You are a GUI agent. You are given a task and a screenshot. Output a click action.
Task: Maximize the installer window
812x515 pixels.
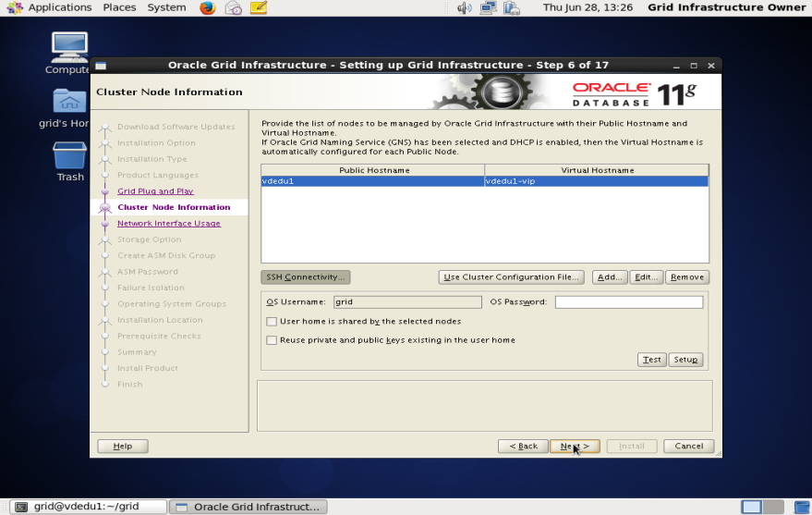click(x=694, y=66)
